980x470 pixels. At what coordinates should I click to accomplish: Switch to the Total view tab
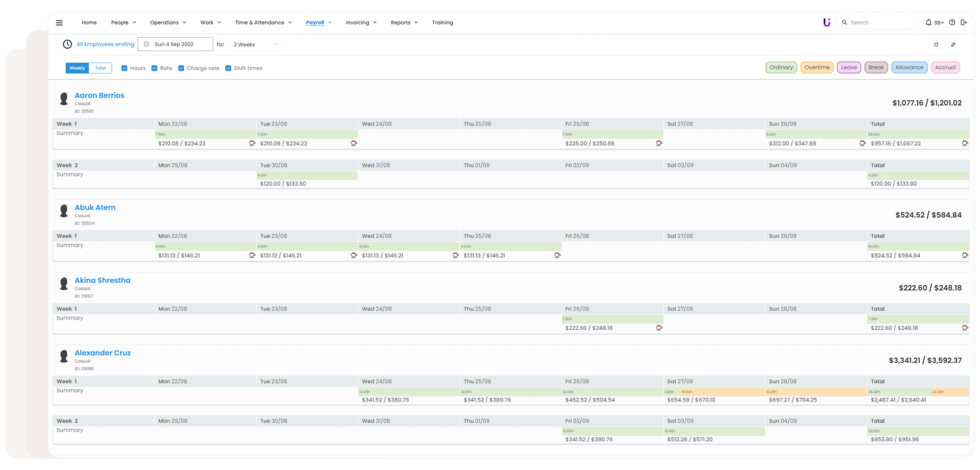101,69
